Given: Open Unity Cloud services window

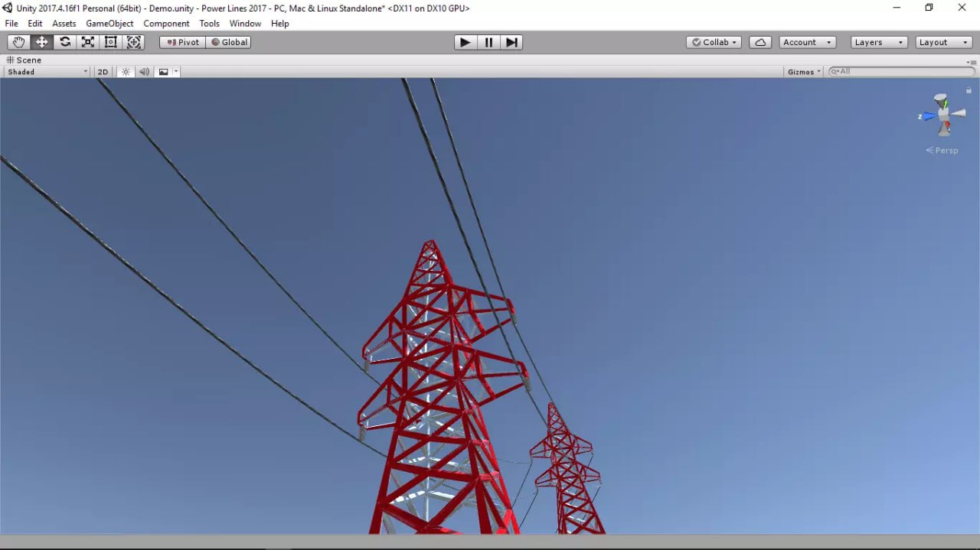Looking at the screenshot, I should coord(759,42).
